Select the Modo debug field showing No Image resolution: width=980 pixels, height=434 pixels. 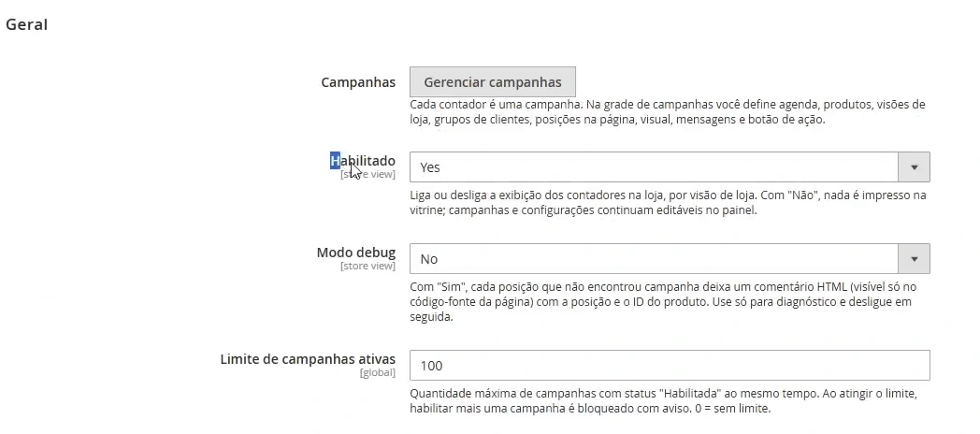click(670, 259)
